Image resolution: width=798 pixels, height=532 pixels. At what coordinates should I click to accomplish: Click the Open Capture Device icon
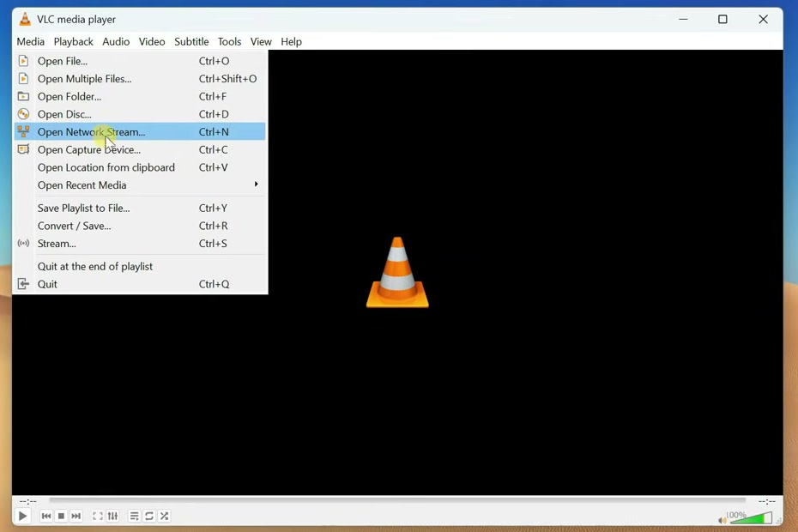[23, 149]
